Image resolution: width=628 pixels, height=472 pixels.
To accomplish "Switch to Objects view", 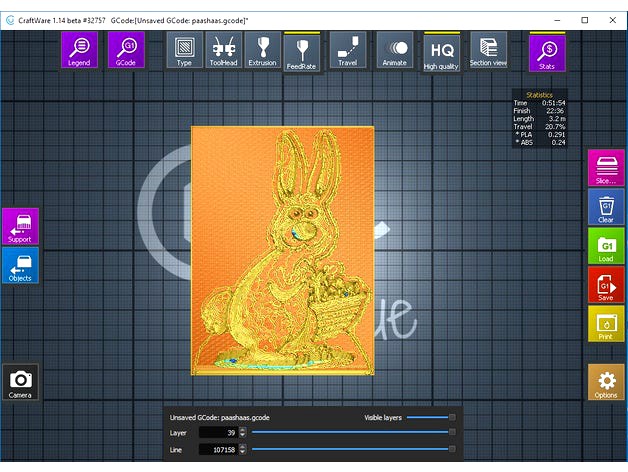I will [20, 265].
